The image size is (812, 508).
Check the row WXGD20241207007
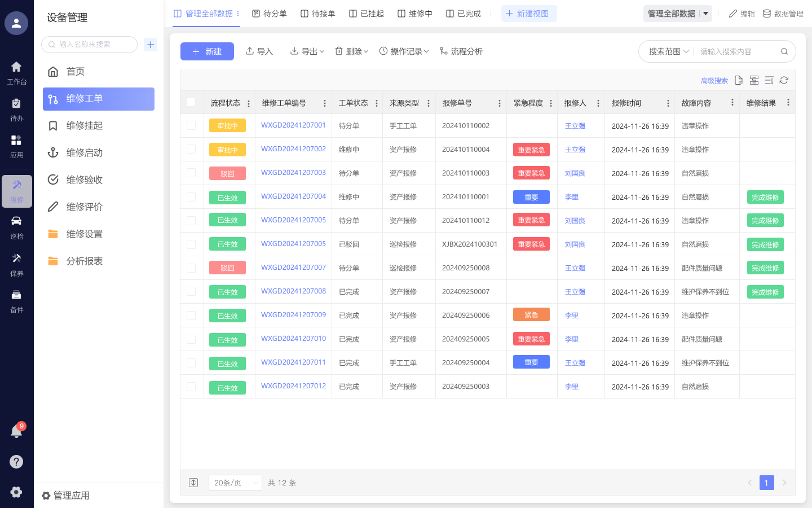pos(191,268)
